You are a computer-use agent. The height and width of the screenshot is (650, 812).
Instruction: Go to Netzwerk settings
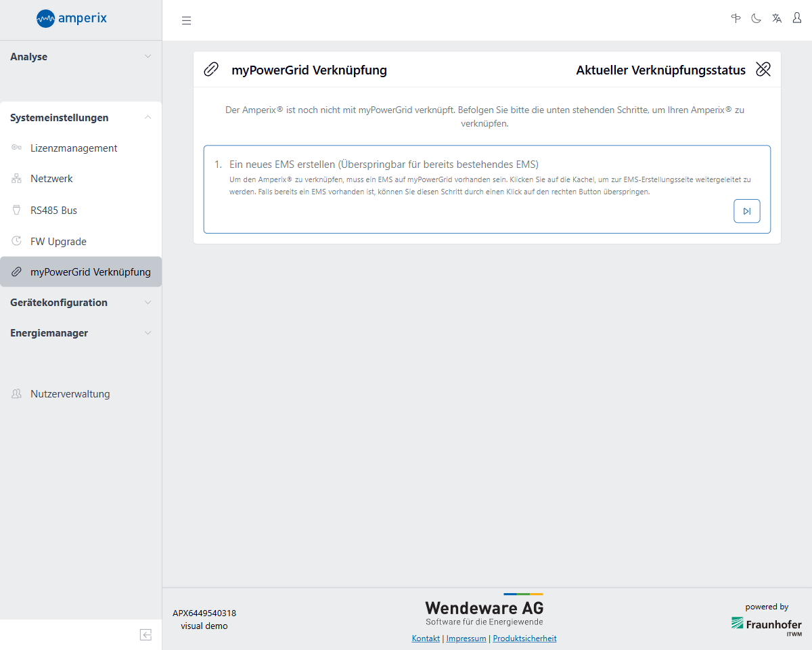point(51,179)
